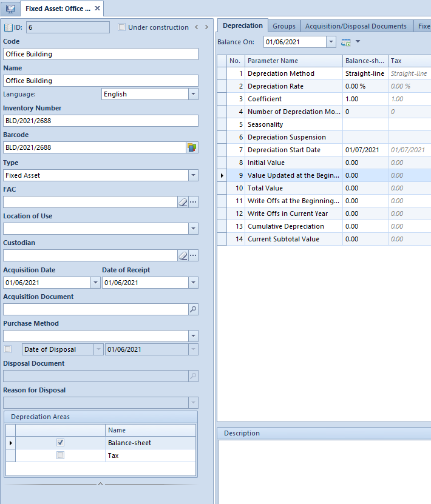Click the Description text area
Viewport: 431px width, 504px height.
pyautogui.click(x=324, y=472)
